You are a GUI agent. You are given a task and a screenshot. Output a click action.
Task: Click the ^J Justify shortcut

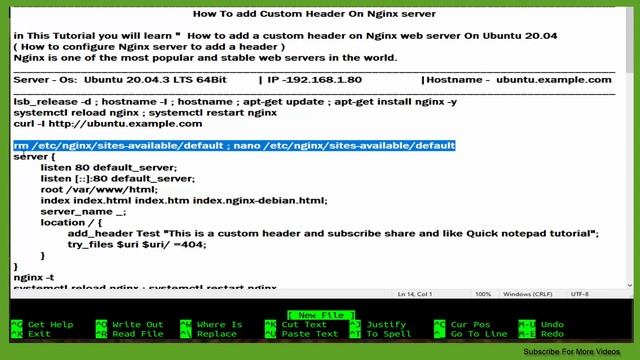(x=378, y=324)
